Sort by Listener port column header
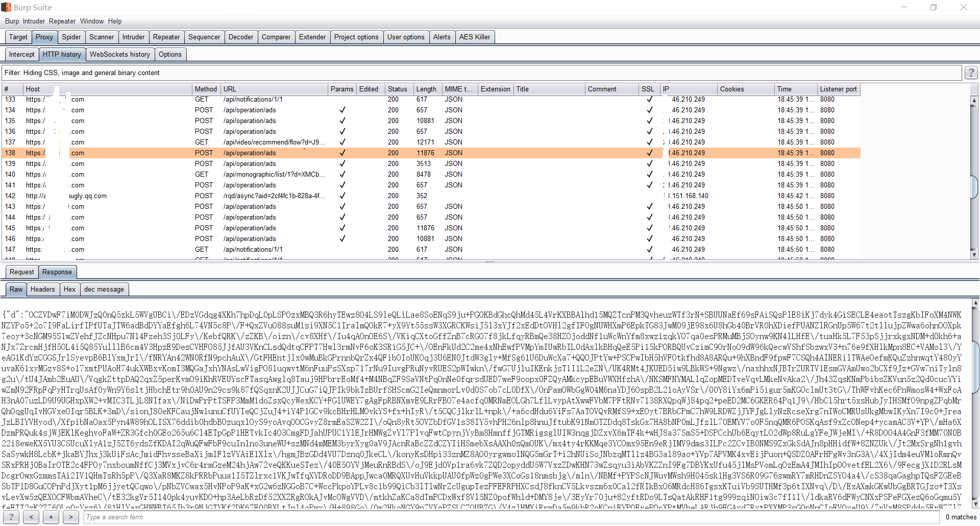The image size is (980, 526). point(839,89)
